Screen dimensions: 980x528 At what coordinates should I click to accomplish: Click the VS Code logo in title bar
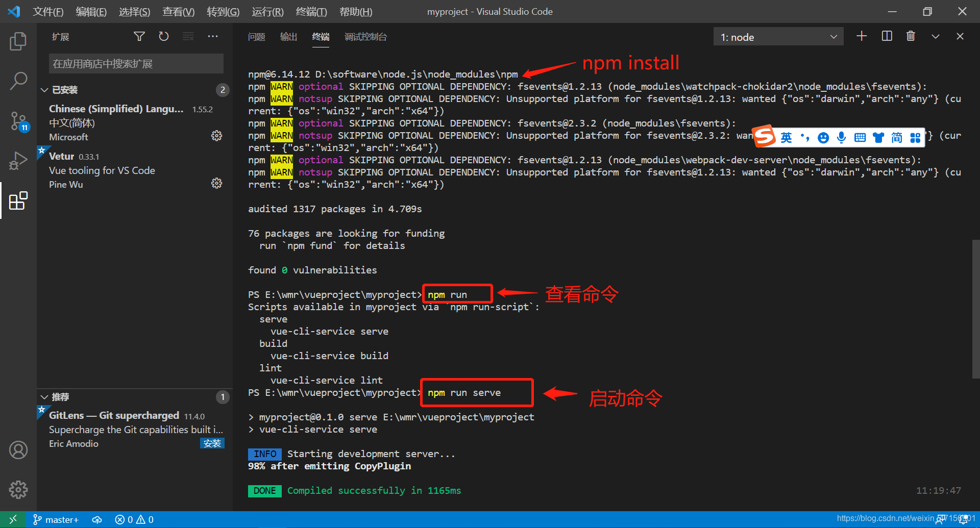click(x=14, y=11)
